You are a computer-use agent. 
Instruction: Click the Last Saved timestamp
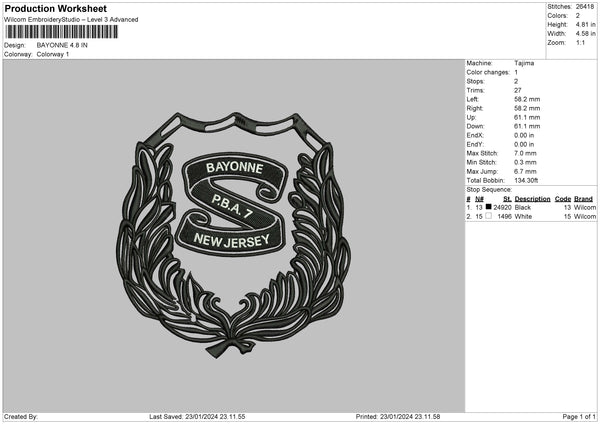[x=197, y=417]
